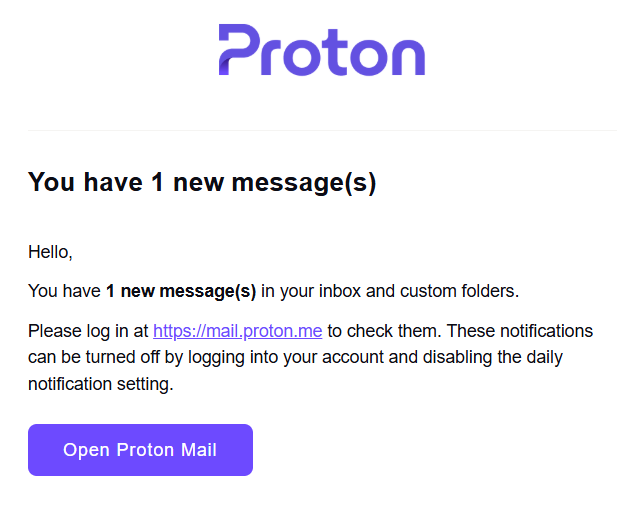Image resolution: width=632 pixels, height=506 pixels.
Task: Click the horizontal divider below the logo
Action: point(322,130)
